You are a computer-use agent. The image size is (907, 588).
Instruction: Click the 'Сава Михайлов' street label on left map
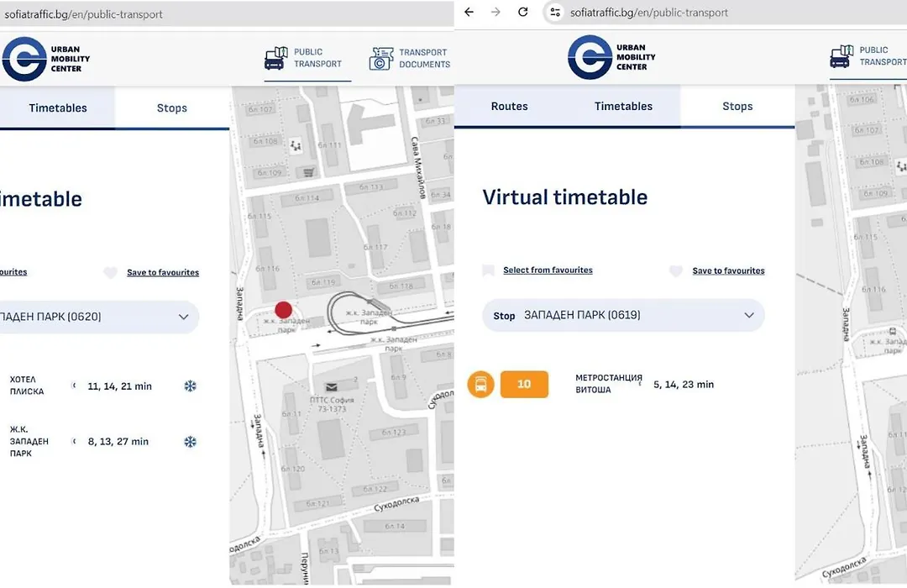[x=418, y=168]
